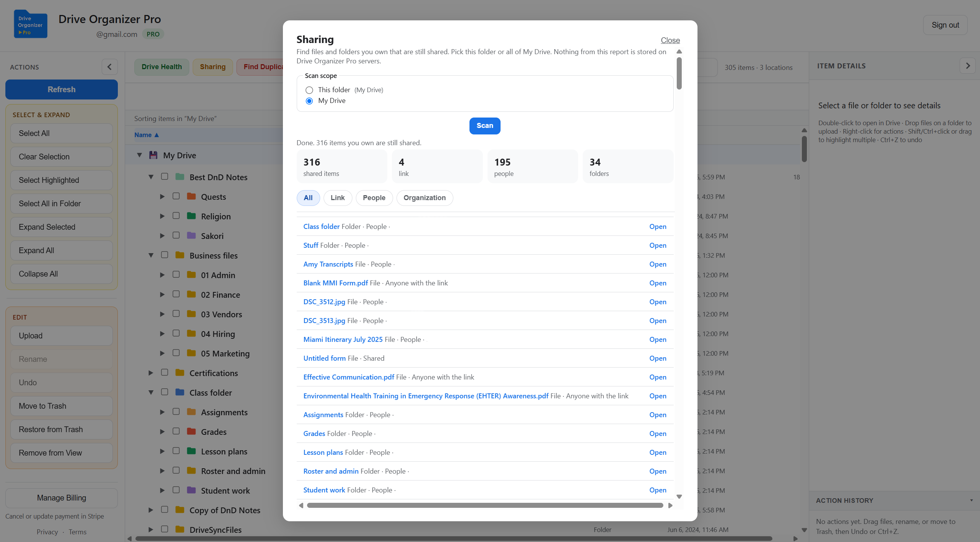Click the Best DnD Notes folder icon

click(x=180, y=177)
